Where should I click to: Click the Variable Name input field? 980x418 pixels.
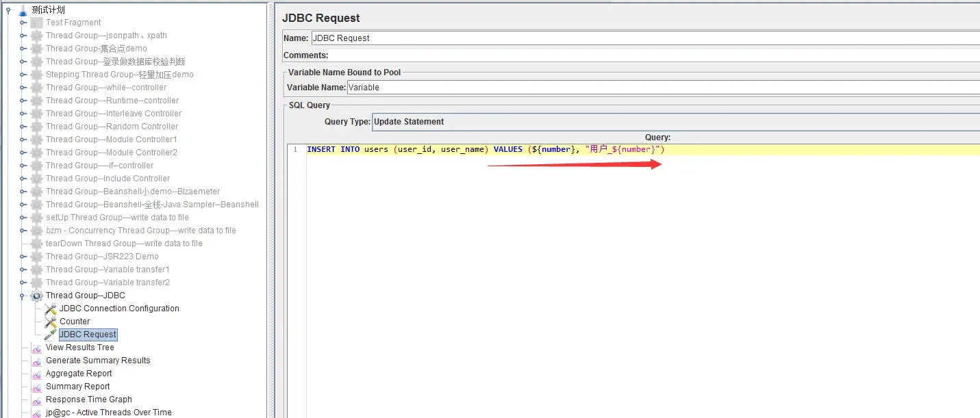662,88
